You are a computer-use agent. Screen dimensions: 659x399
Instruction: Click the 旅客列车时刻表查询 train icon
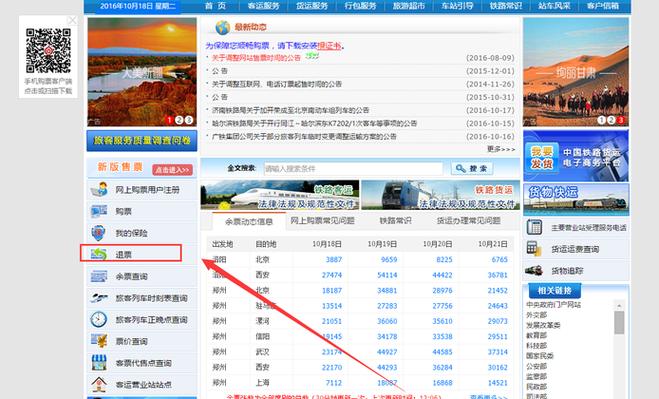click(99, 298)
